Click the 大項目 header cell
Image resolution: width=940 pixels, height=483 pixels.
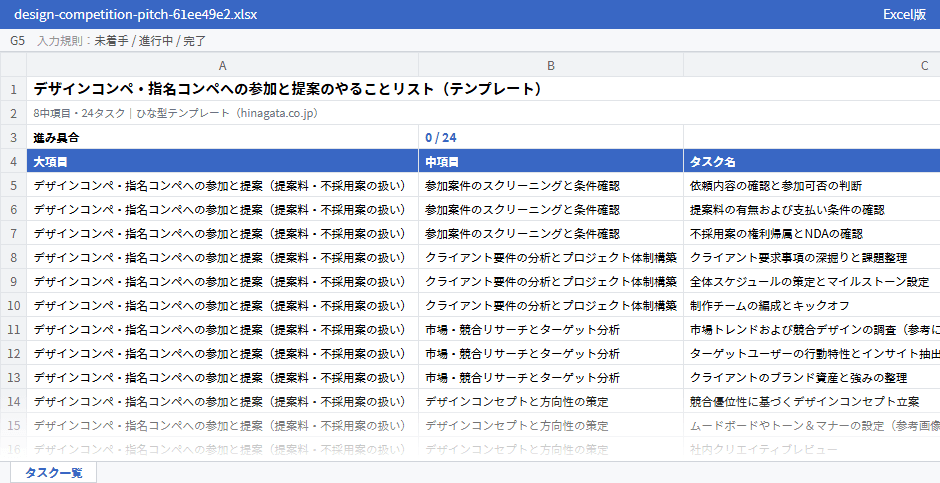tap(222, 161)
